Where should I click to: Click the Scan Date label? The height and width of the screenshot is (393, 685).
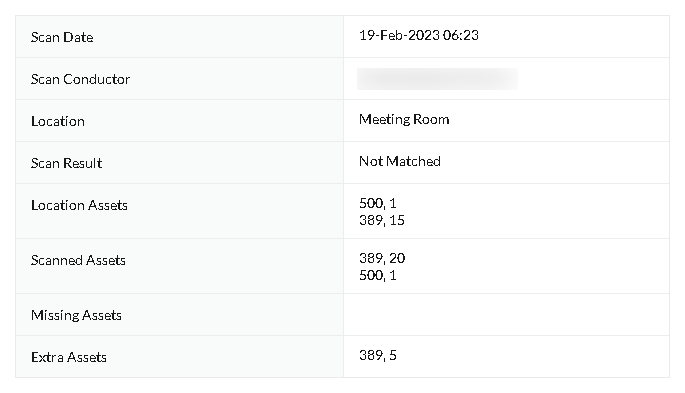click(62, 37)
